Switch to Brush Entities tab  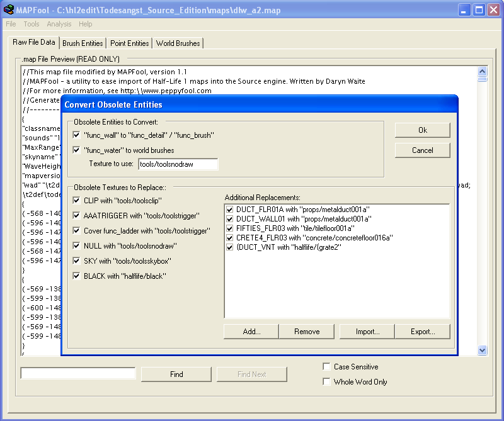tap(83, 43)
